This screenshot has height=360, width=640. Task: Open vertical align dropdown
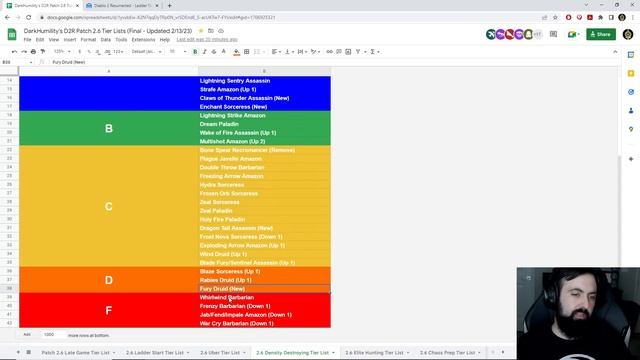coord(289,52)
